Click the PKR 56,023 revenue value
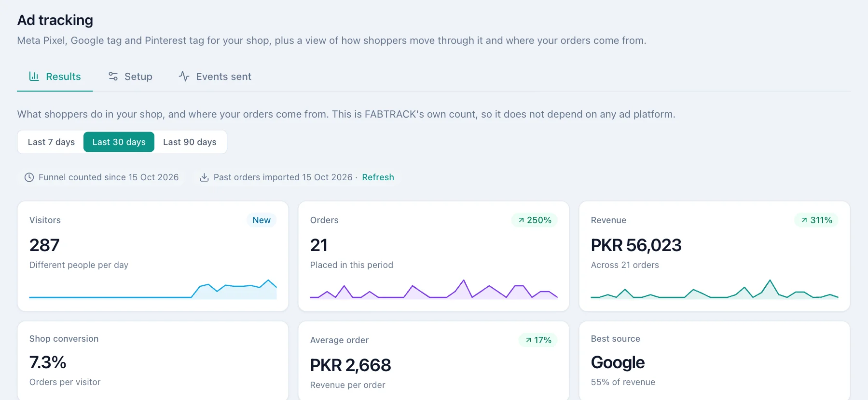868x400 pixels. 636,245
